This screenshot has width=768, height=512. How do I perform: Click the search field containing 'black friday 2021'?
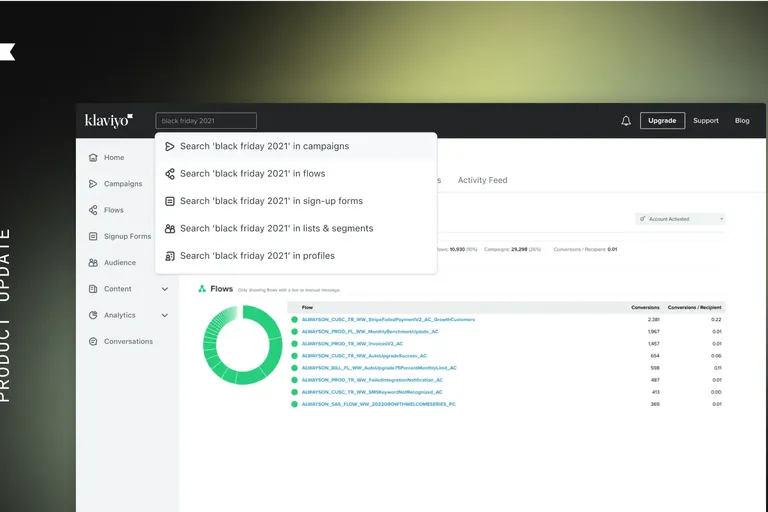tap(206, 121)
